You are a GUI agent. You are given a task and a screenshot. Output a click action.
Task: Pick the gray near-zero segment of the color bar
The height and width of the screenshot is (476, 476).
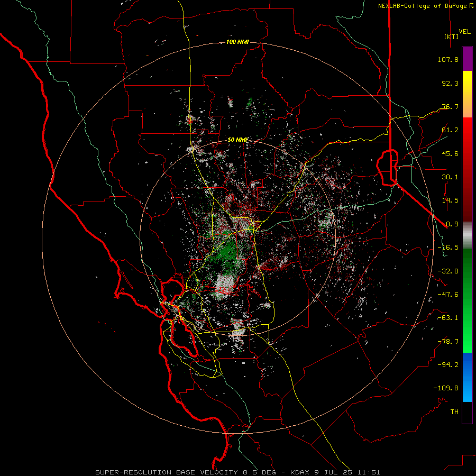(x=467, y=235)
